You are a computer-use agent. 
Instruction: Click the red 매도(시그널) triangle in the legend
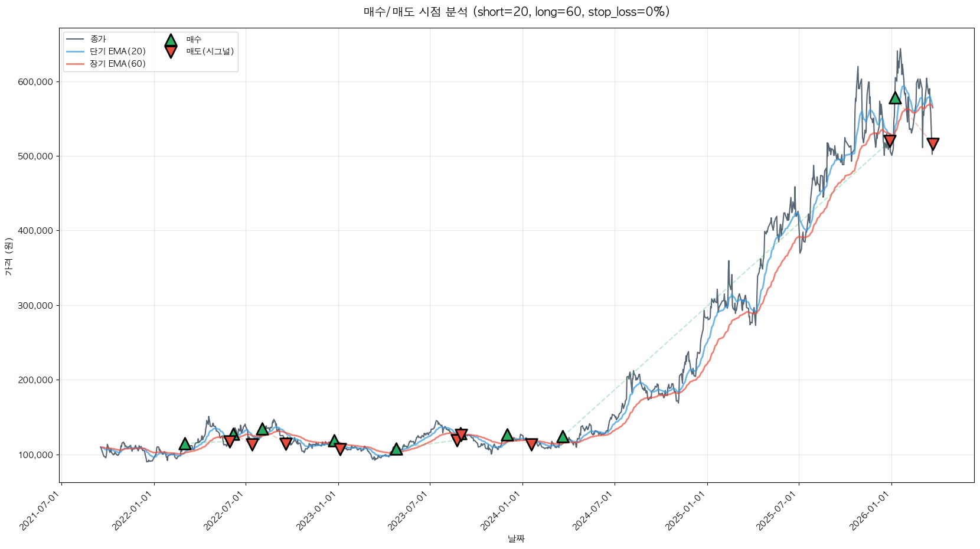pyautogui.click(x=171, y=52)
